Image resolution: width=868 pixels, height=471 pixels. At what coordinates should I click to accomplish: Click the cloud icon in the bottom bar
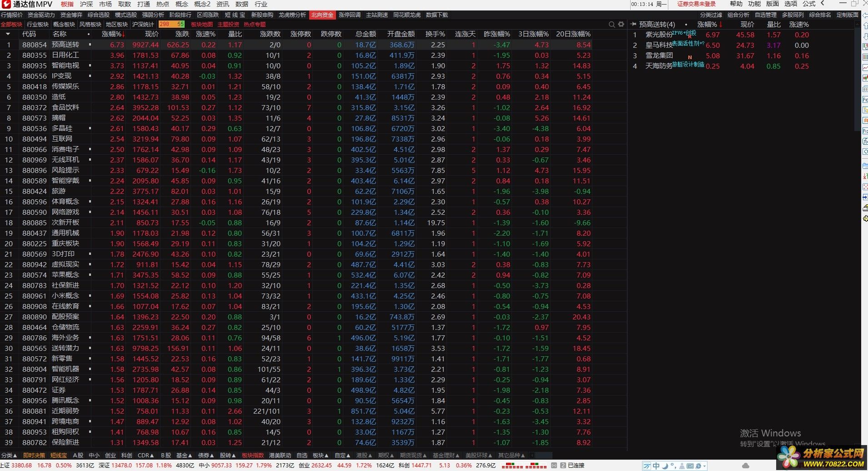pyautogui.click(x=745, y=466)
